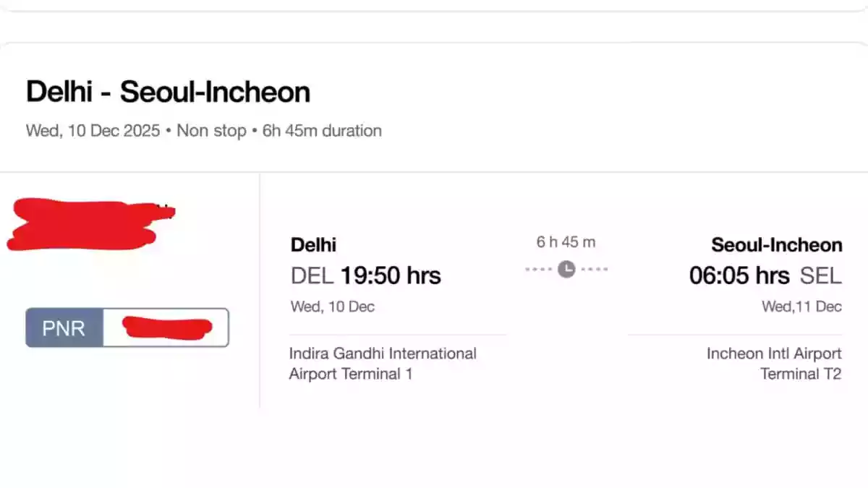868x488 pixels.
Task: Click the Wed,11 Dec arrival date
Action: 801,307
